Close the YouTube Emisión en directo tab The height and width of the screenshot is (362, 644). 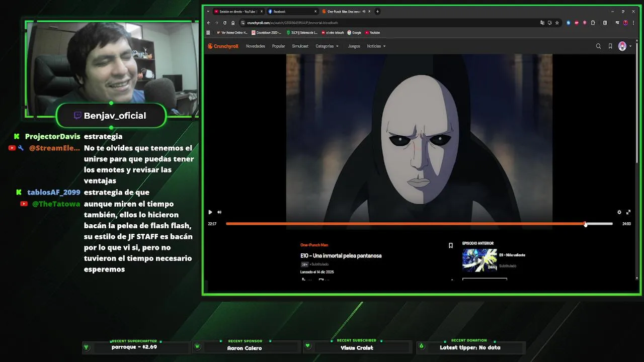(262, 11)
